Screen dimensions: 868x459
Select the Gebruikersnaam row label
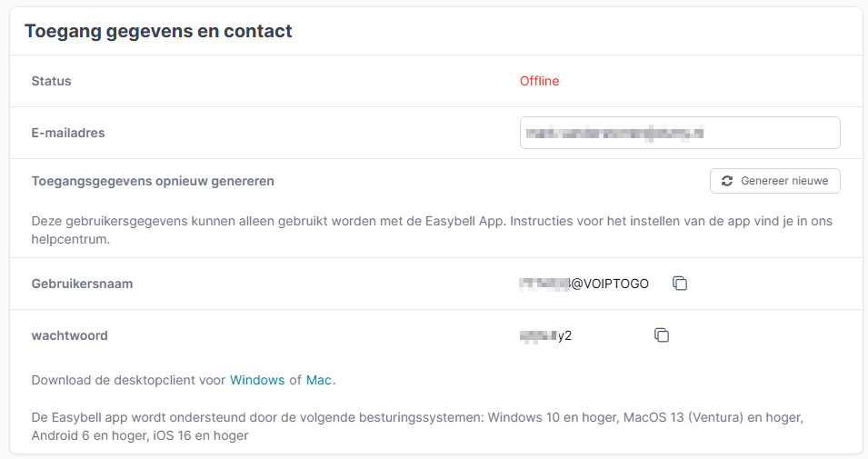pyautogui.click(x=82, y=284)
